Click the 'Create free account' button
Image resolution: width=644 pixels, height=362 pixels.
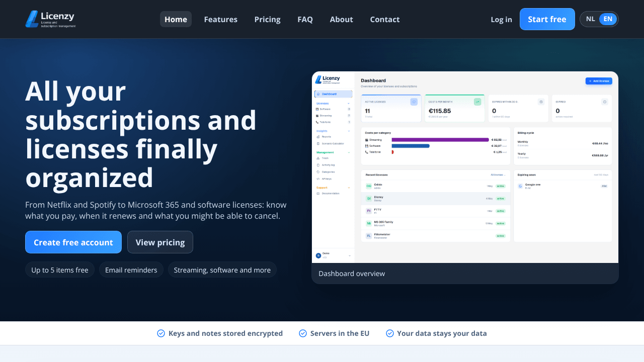pos(73,242)
